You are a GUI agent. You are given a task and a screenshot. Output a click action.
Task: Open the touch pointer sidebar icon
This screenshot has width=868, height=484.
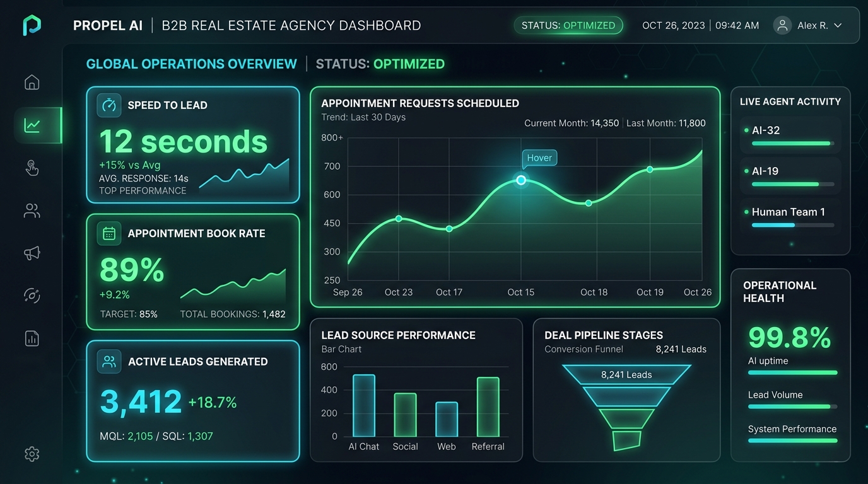(x=32, y=168)
